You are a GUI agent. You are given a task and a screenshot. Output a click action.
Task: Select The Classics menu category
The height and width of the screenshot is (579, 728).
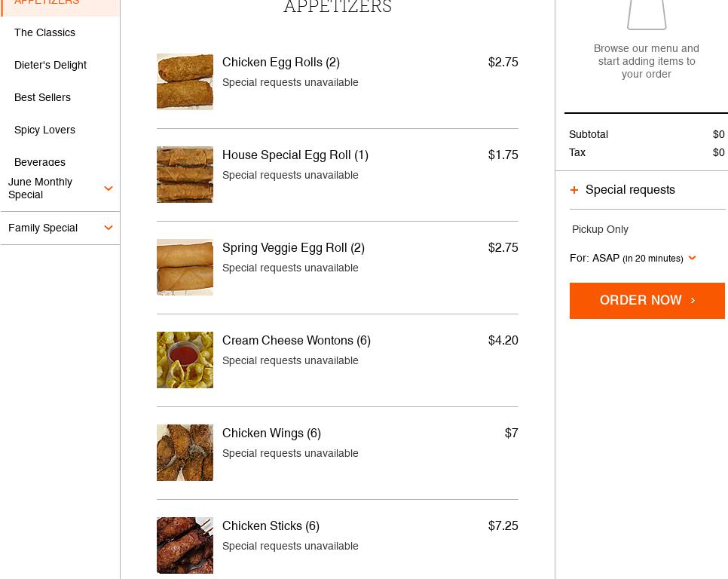(44, 32)
